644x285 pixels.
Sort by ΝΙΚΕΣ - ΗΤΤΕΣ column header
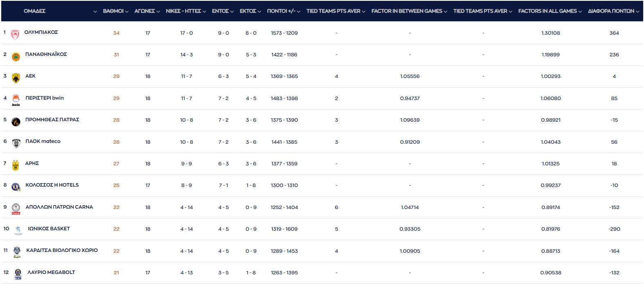(183, 11)
